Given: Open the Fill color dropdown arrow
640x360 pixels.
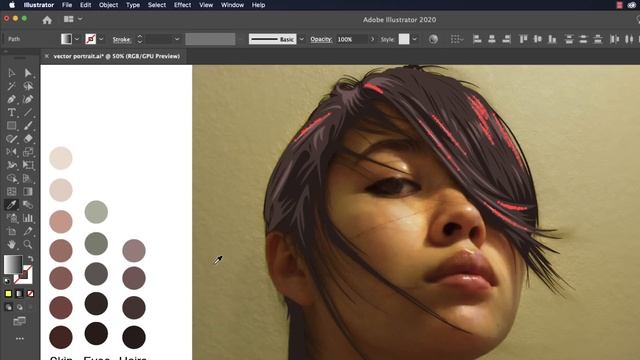Looking at the screenshot, I should [77, 39].
